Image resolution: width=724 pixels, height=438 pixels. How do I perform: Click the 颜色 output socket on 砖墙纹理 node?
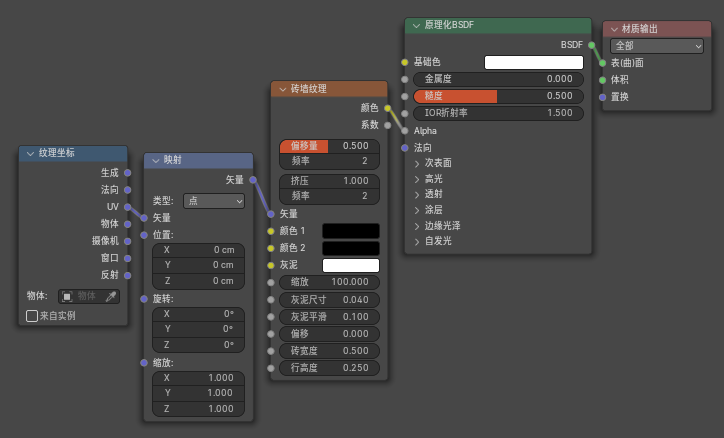coord(387,108)
